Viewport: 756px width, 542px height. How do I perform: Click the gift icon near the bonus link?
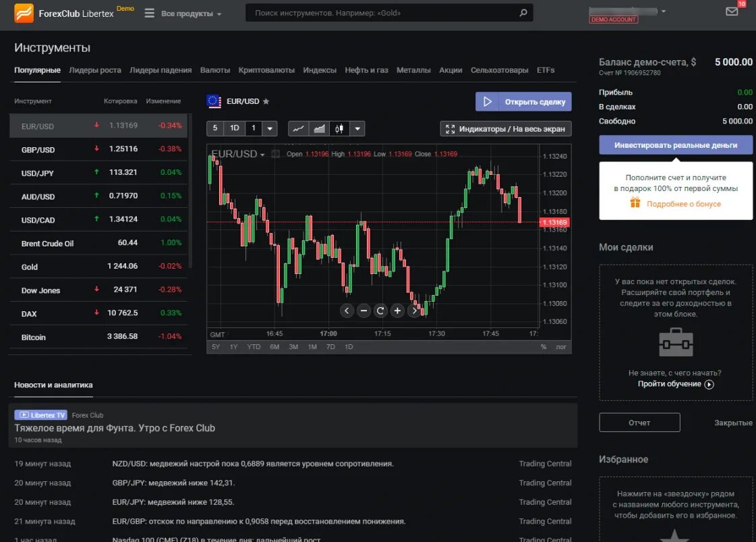[x=635, y=202]
